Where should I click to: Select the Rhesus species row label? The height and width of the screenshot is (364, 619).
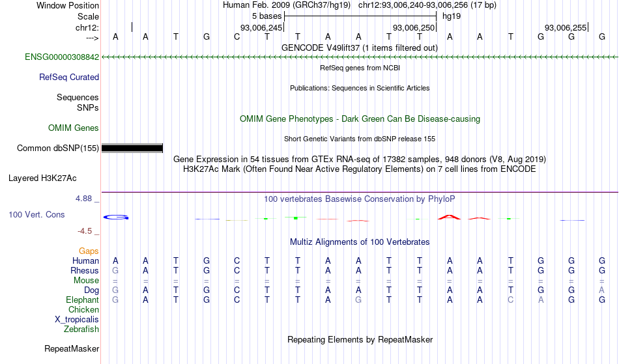(85, 270)
